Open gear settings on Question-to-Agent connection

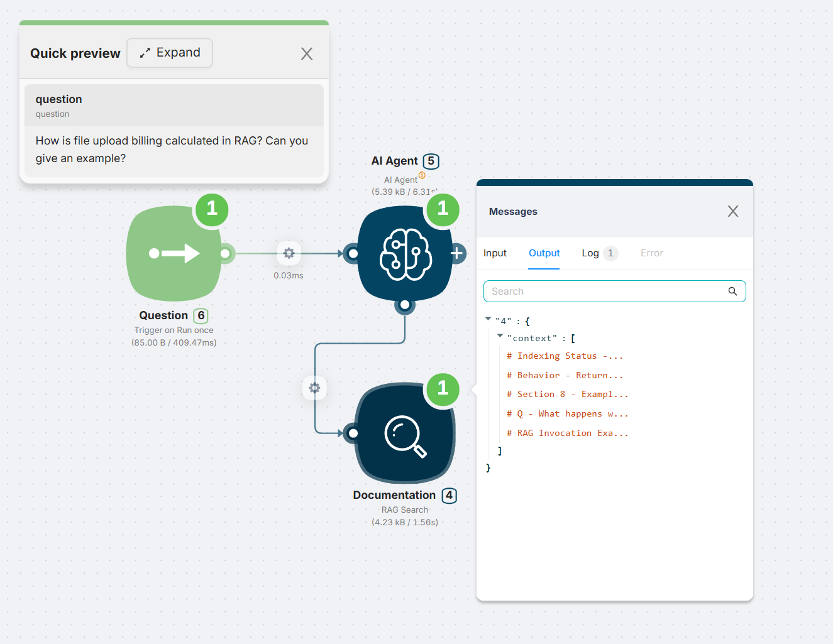point(289,253)
